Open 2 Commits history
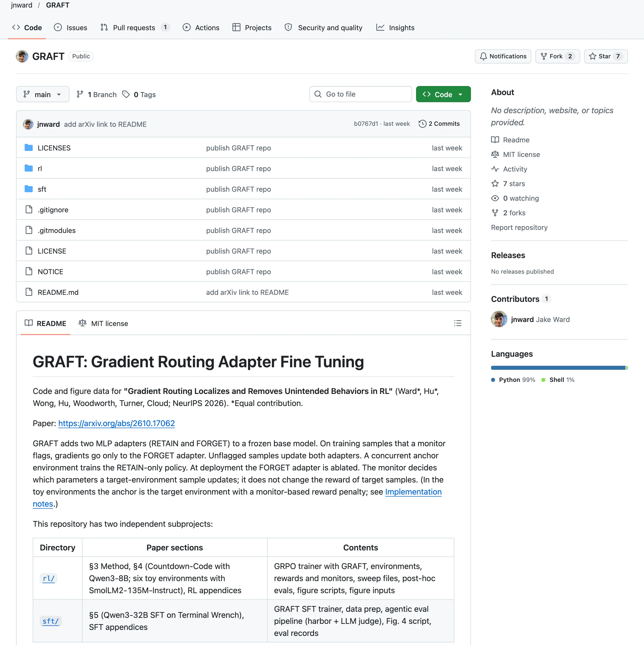644x645 pixels. point(439,124)
